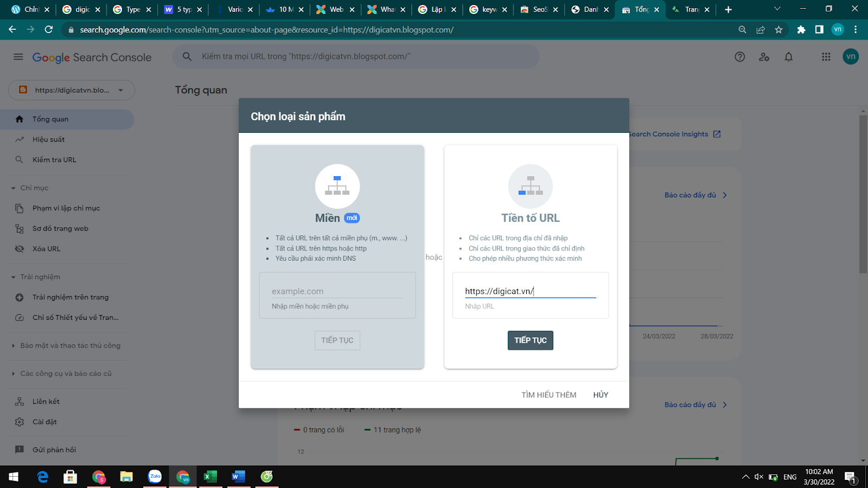Click the URL prefix property type icon
Screen dimensions: 868x488
531,186
